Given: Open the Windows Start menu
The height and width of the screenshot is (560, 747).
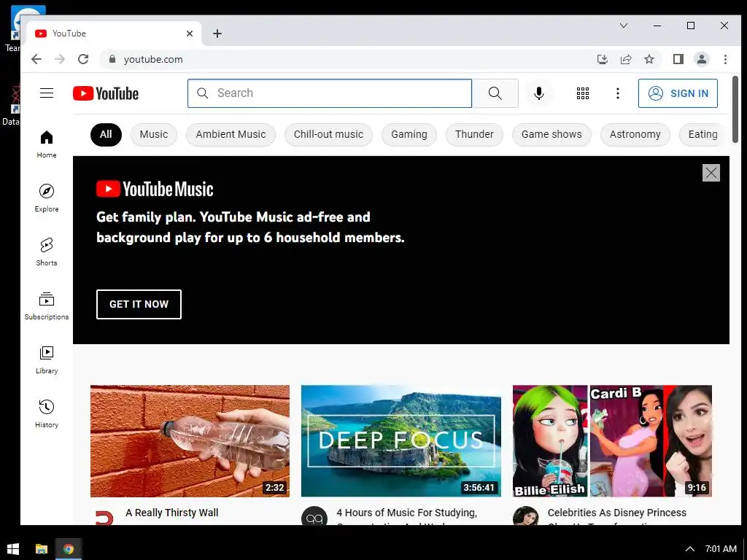Looking at the screenshot, I should [13, 549].
